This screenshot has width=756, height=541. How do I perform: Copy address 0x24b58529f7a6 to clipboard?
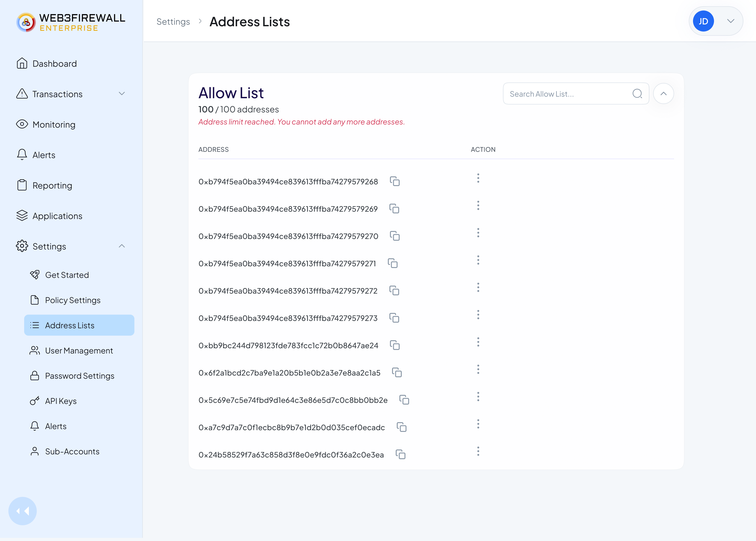(x=400, y=454)
